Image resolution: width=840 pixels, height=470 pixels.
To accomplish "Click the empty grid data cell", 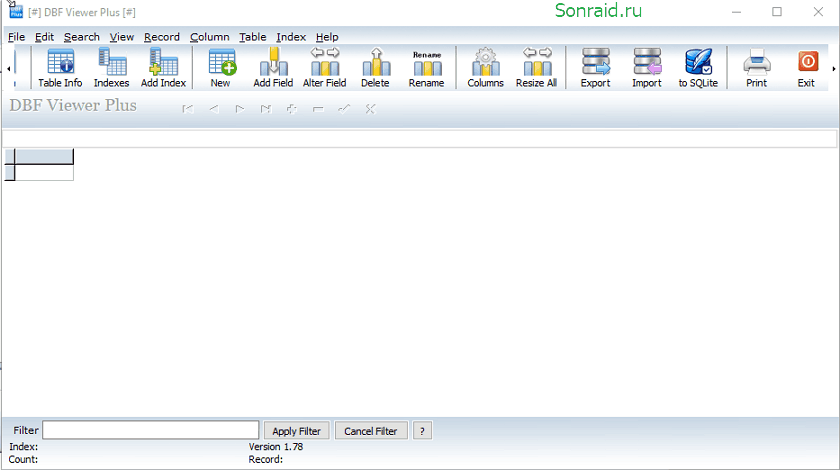I will click(x=44, y=173).
